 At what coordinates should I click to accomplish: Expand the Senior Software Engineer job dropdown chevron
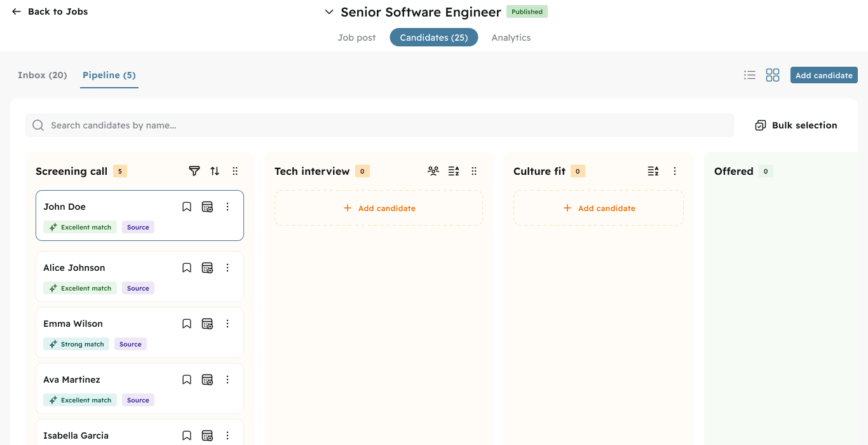pyautogui.click(x=329, y=12)
